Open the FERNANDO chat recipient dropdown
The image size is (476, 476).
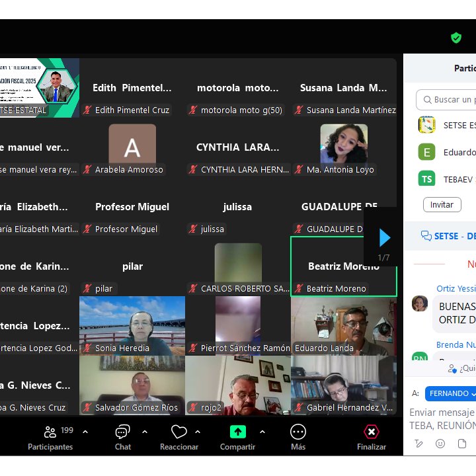tap(451, 393)
